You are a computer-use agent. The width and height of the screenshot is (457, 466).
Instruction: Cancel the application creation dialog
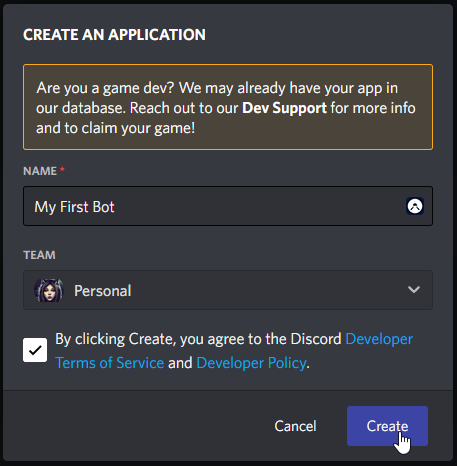click(x=295, y=426)
